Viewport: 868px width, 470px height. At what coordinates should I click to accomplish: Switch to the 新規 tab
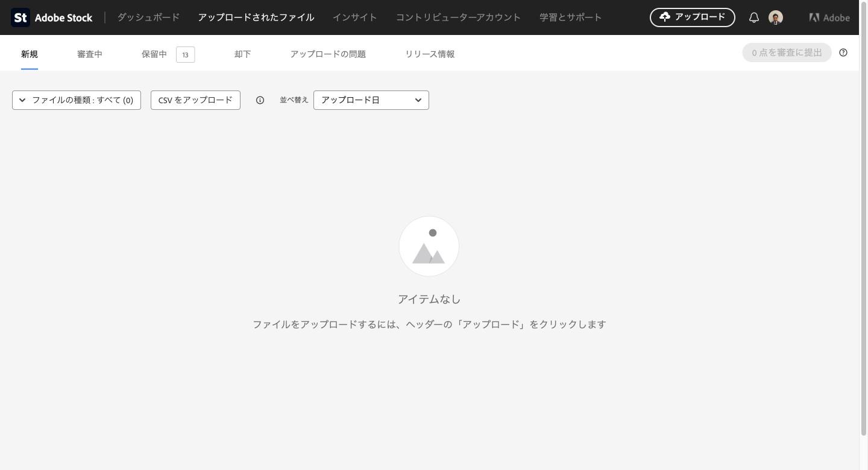(30, 54)
